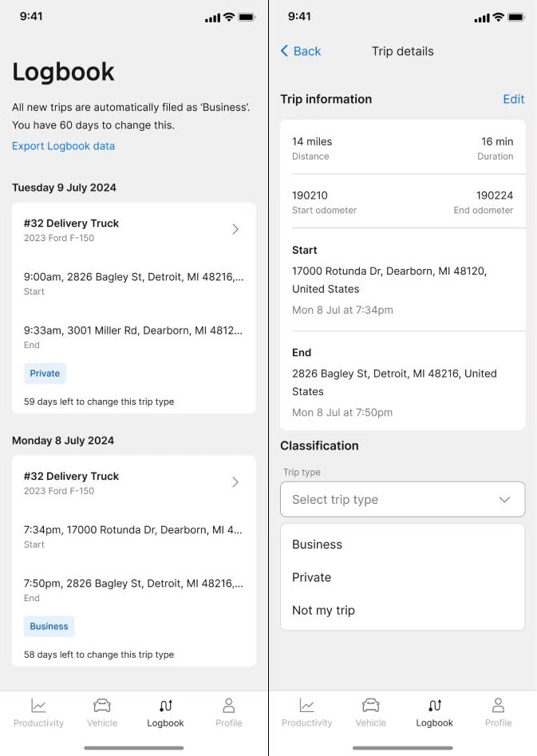Tap the battery icon above the Logbook title
This screenshot has height=756, width=537.
247,17
